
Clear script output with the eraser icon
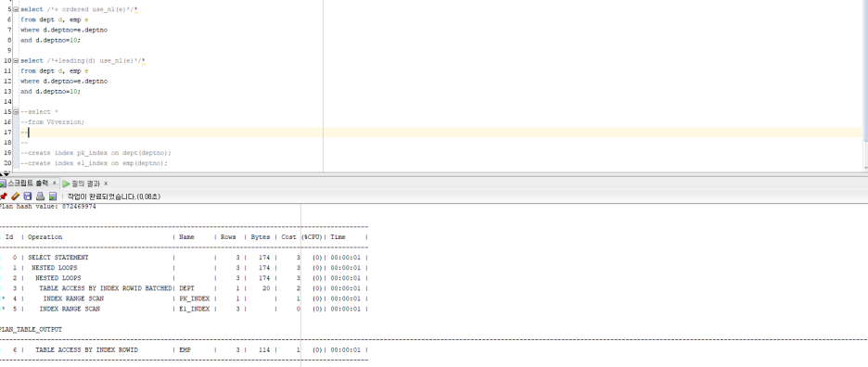click(x=16, y=196)
